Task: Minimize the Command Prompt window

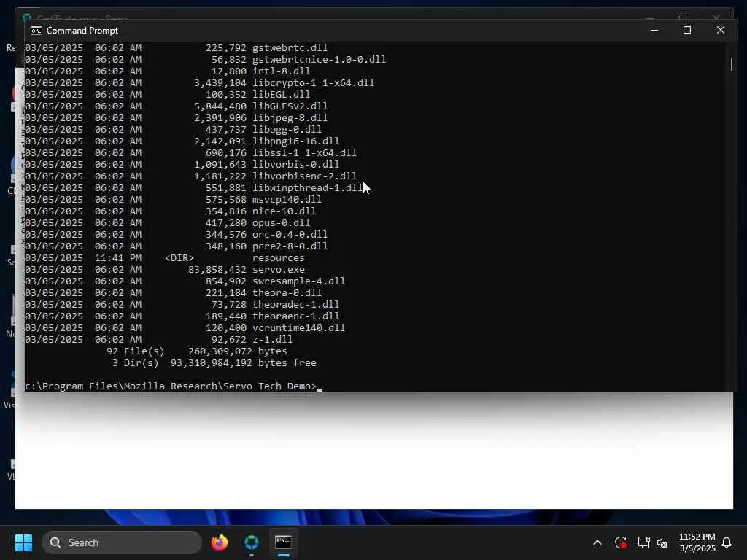Action: [654, 31]
